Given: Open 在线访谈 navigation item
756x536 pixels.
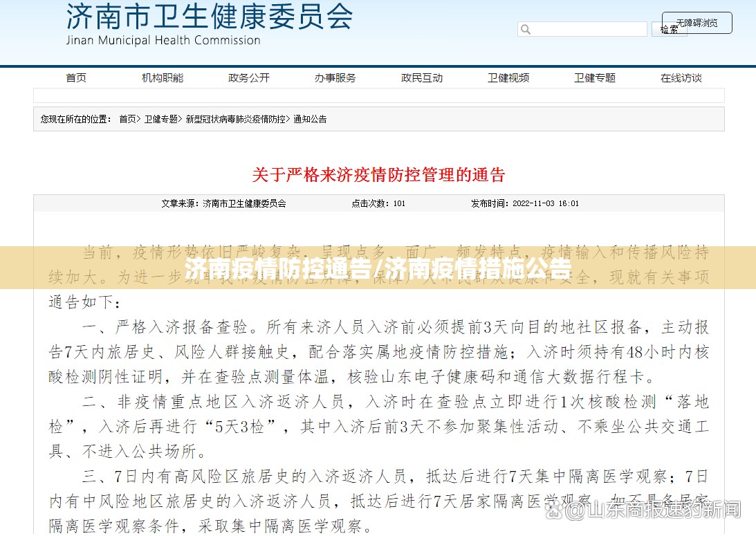Looking at the screenshot, I should 681,78.
